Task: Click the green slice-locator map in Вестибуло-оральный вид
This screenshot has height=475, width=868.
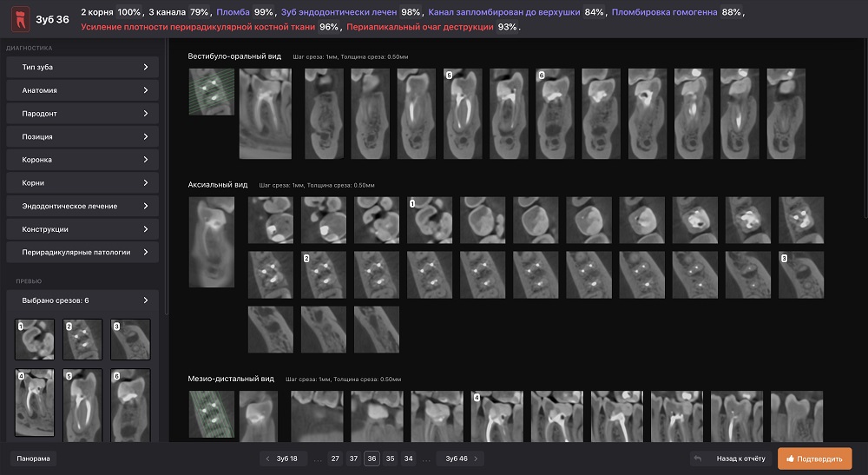Action: tap(212, 92)
